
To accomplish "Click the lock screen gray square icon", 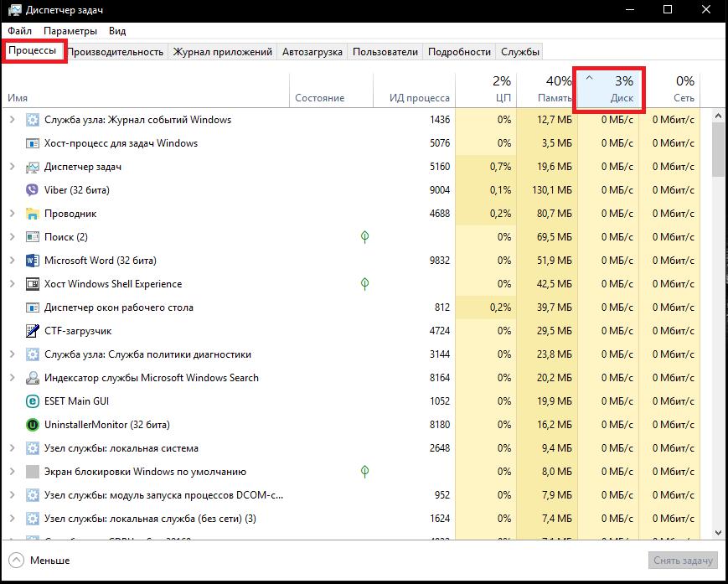I will coord(32,472).
